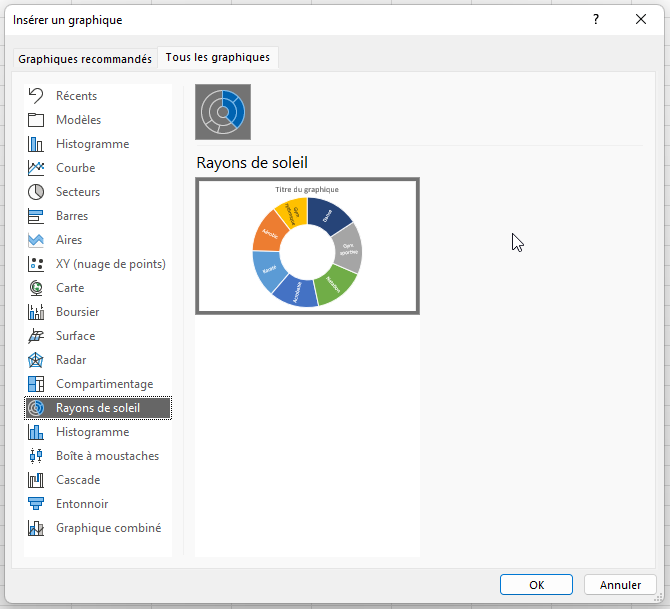Choose XY (nuage de points) category

point(110,264)
